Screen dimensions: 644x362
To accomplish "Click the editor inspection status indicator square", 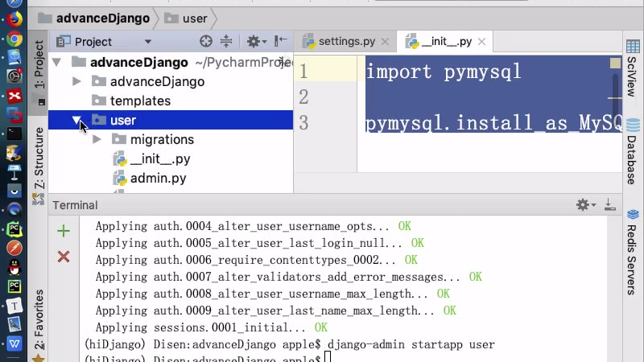I will point(615,64).
